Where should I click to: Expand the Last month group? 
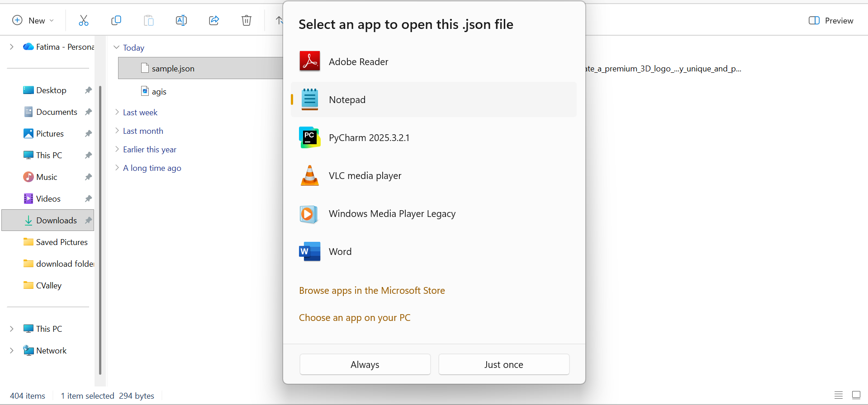coord(117,131)
